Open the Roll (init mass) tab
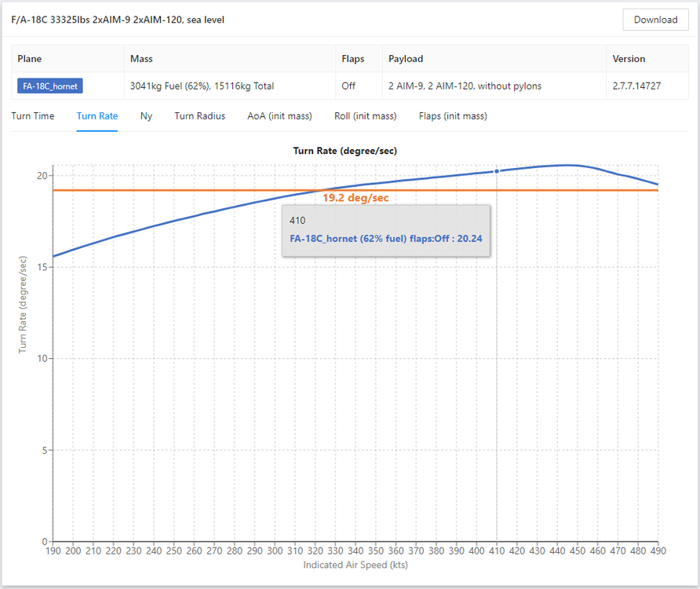Screen dimensions: 700x589 pos(365,116)
